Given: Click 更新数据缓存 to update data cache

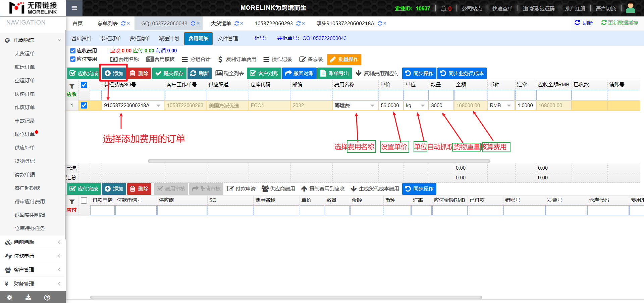Looking at the screenshot, I should point(620,23).
